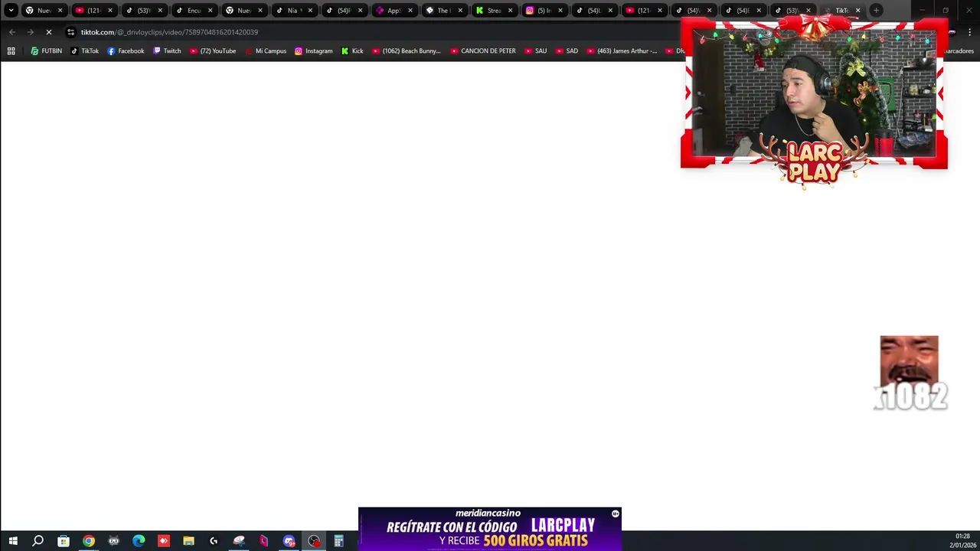Viewport: 980px width, 551px height.
Task: Open Google Chrome from the taskbar
Action: click(89, 541)
